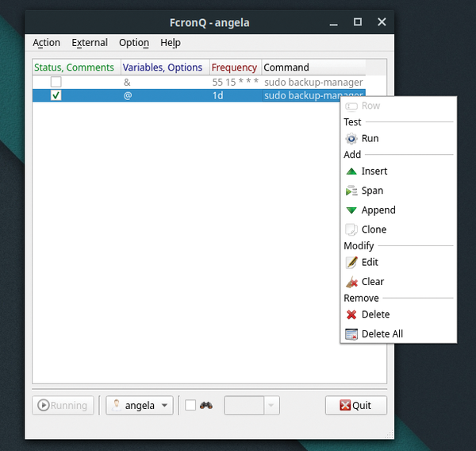The width and height of the screenshot is (476, 451).
Task: Click the empty search text field
Action: tap(244, 405)
